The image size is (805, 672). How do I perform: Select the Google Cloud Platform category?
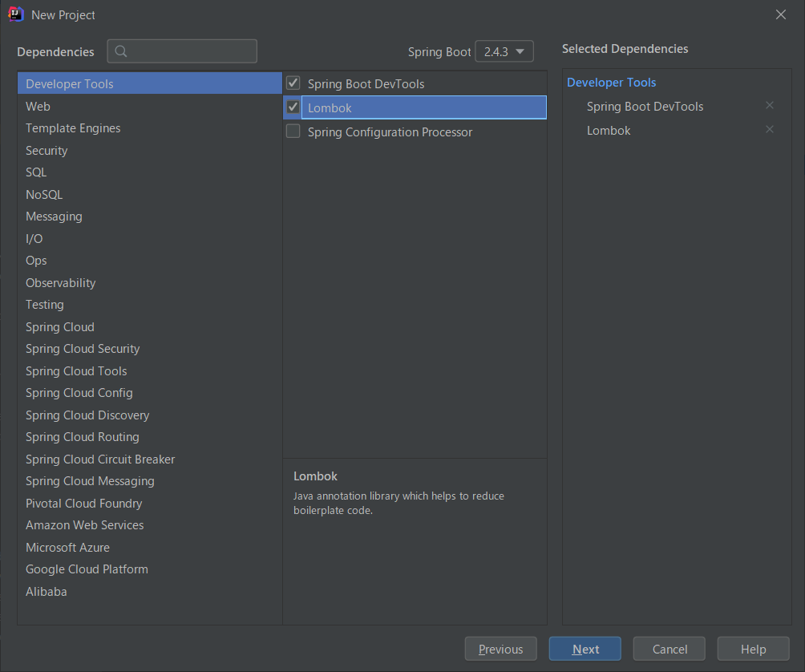(150, 570)
